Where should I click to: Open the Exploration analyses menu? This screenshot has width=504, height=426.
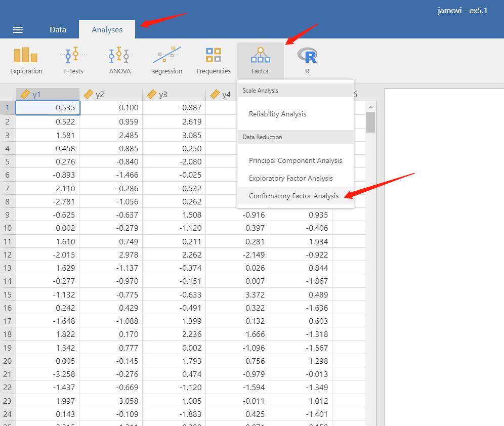click(x=26, y=60)
